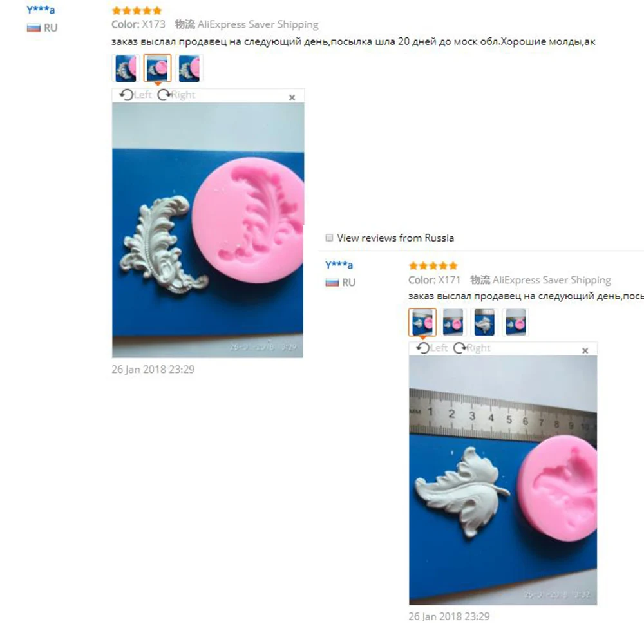This screenshot has height=644, width=644.
Task: Open third thumbnail in X173 review
Action: (x=189, y=68)
